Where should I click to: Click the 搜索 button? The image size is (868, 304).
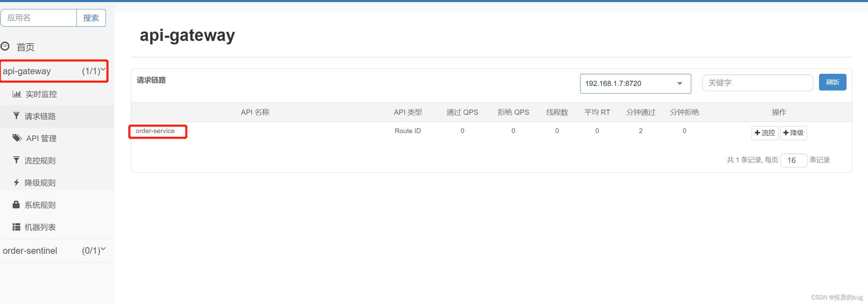click(x=91, y=18)
